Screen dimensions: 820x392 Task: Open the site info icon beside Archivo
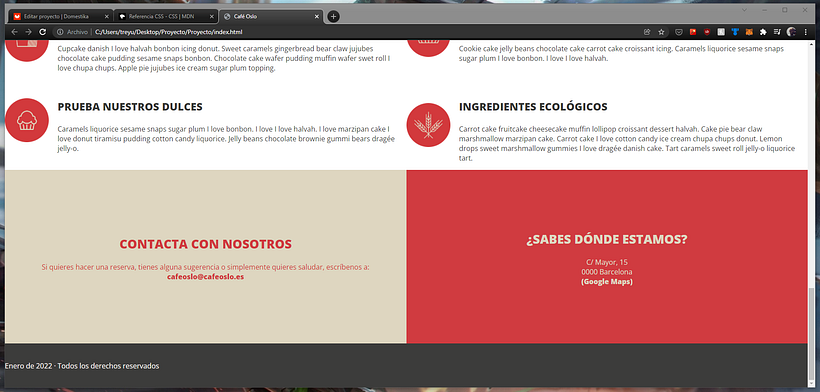pyautogui.click(x=60, y=32)
